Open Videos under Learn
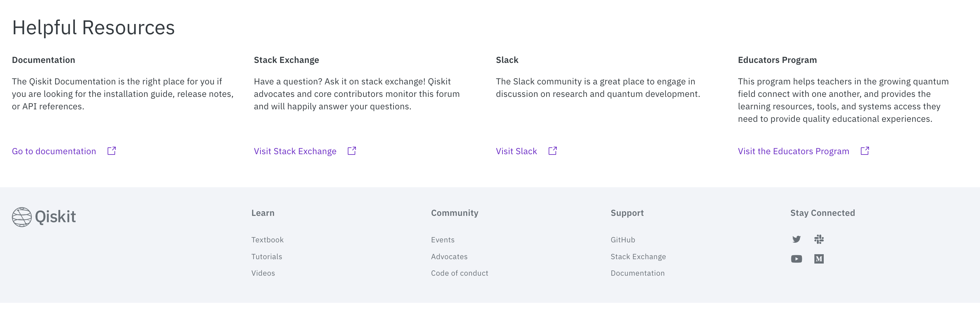Screen dimensions: 980x314 pyautogui.click(x=263, y=273)
